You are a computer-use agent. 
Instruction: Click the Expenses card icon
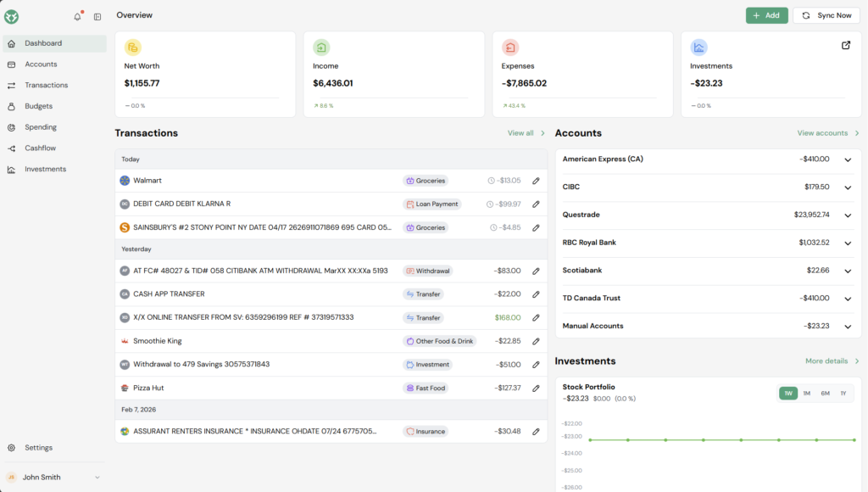click(509, 48)
